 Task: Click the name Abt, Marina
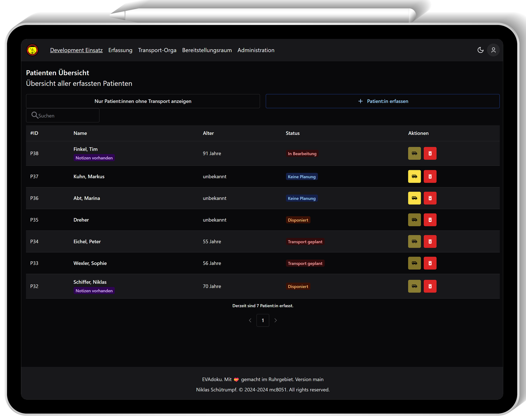[87, 198]
